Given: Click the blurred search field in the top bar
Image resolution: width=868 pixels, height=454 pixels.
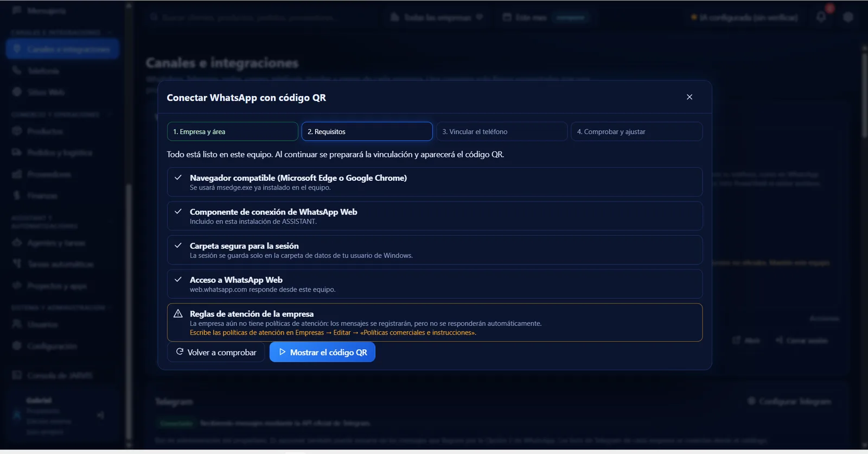Looking at the screenshot, I should (261, 17).
